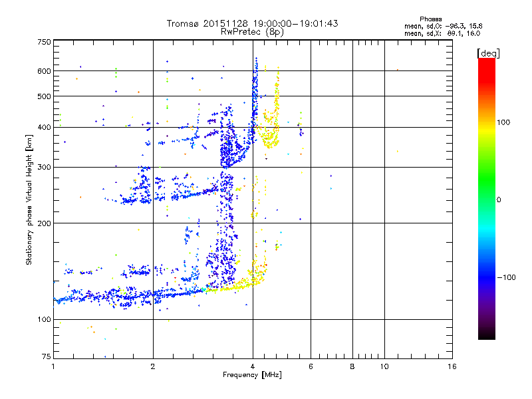This screenshot has height=399, width=532.
Task: Select the 'mean, sd,X: 89.1, 16.0' line
Action: coord(442,33)
